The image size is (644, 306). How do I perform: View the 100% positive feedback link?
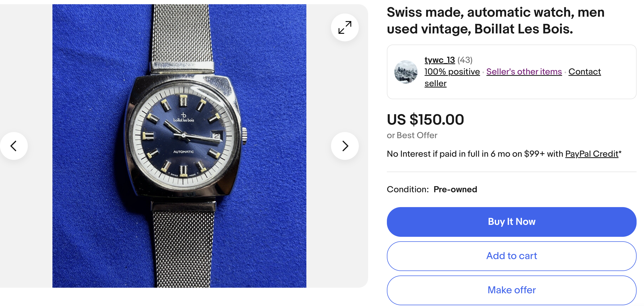pyautogui.click(x=452, y=72)
